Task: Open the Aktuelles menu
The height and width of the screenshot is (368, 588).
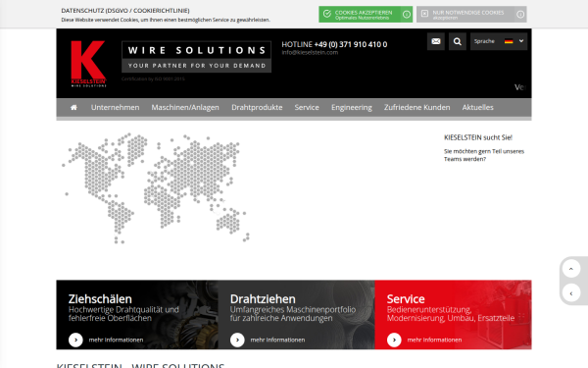Action: 478,107
